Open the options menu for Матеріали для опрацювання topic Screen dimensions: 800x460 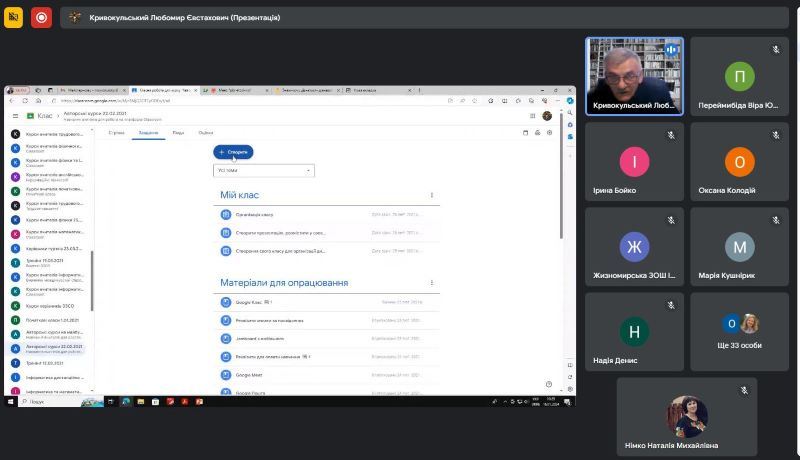point(432,283)
